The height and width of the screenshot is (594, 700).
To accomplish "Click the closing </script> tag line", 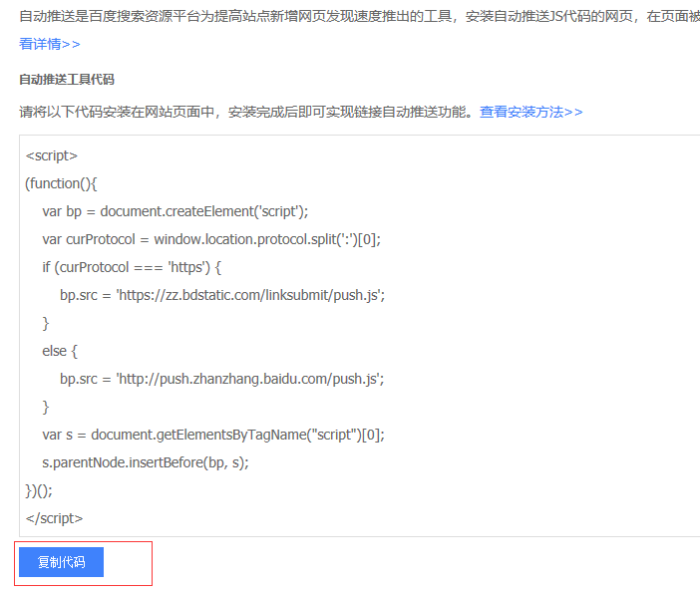I will click(x=54, y=518).
